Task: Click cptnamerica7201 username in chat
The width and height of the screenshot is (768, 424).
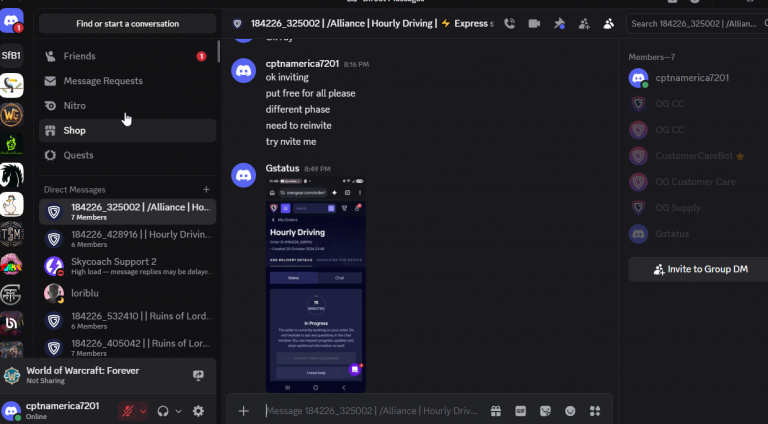Action: pyautogui.click(x=302, y=64)
